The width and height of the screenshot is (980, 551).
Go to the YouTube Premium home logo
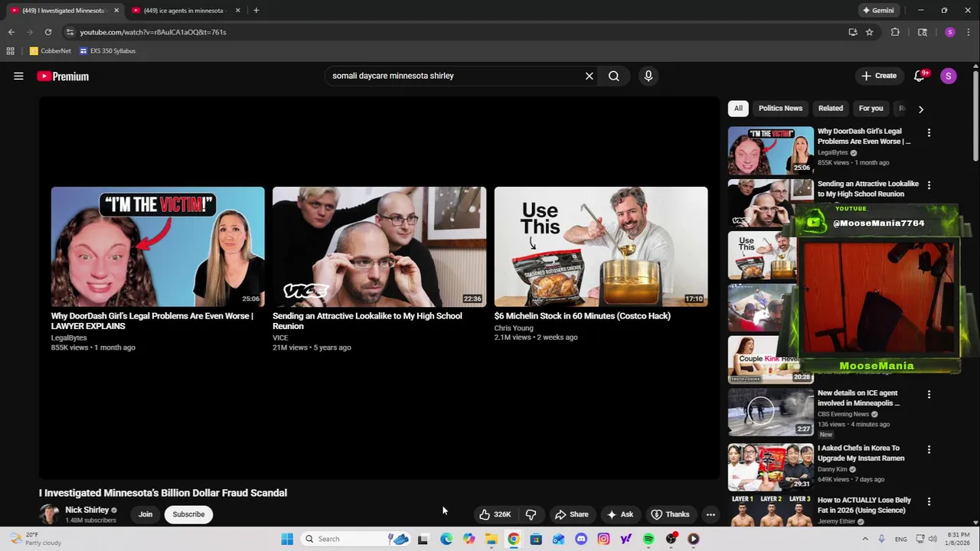click(x=63, y=76)
